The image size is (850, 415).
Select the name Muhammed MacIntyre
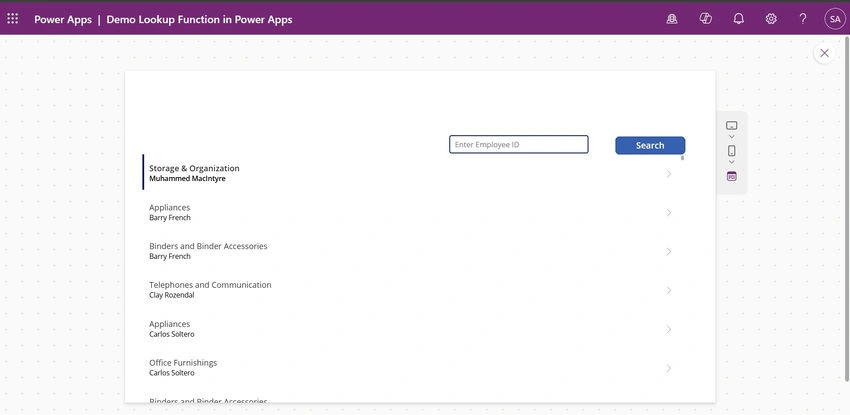[187, 179]
